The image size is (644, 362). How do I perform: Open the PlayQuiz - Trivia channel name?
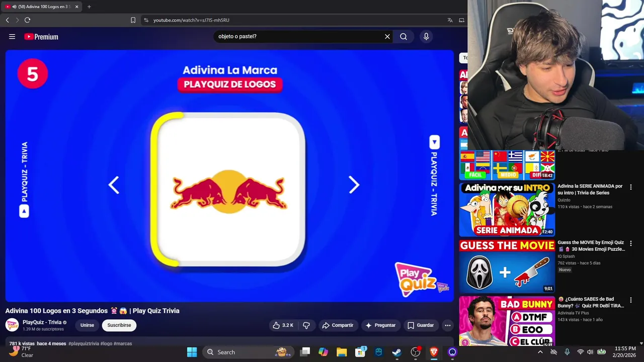point(42,322)
